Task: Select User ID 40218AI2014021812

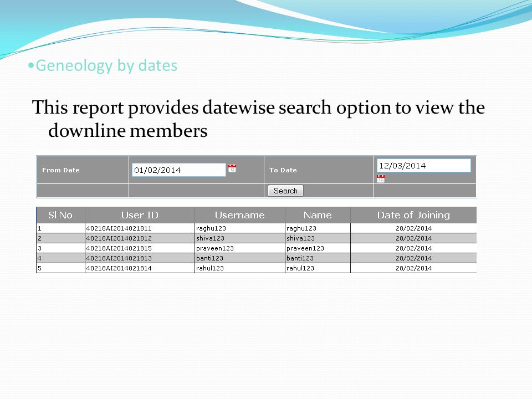Action: [119, 238]
